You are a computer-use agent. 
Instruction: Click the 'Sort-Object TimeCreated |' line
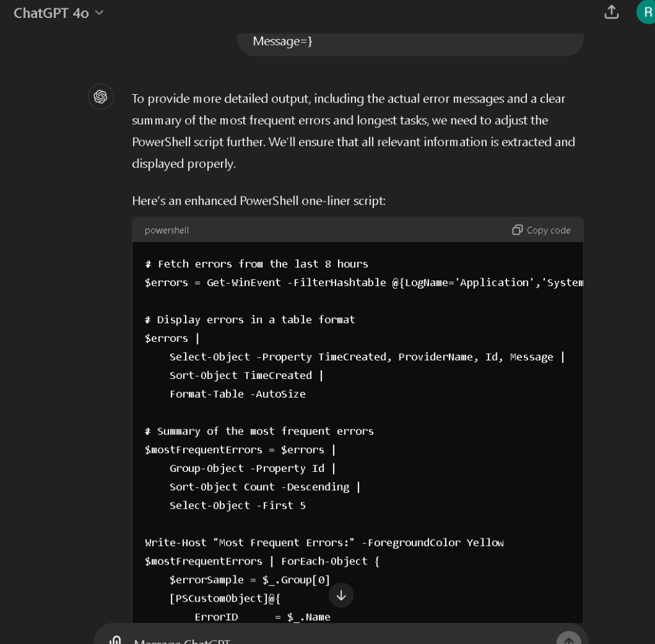click(247, 376)
